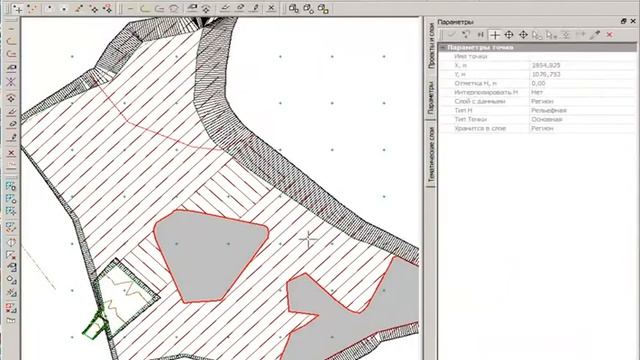
Task: Open the Тематические слои side tab
Action: [x=431, y=154]
